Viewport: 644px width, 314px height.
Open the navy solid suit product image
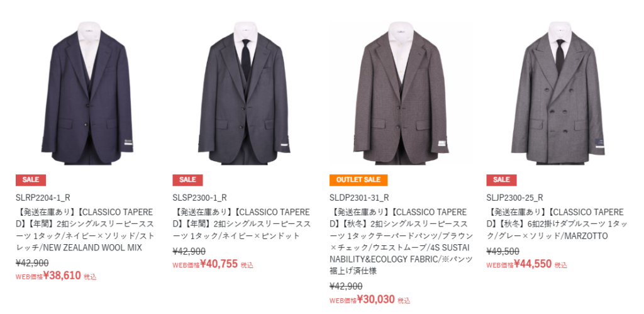[x=87, y=92]
